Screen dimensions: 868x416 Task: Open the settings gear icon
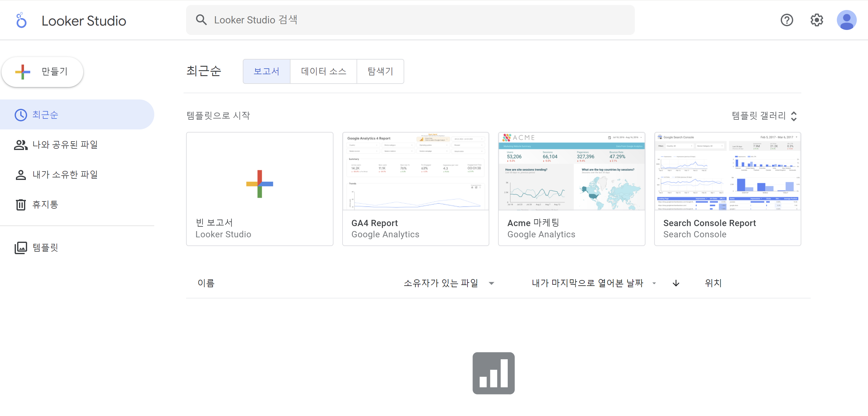817,20
